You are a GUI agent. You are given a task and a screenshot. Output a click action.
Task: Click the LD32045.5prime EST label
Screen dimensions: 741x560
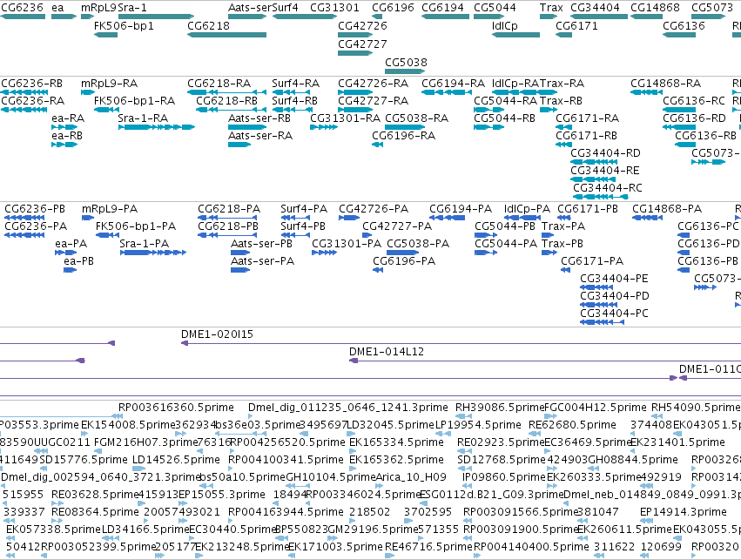390,425
